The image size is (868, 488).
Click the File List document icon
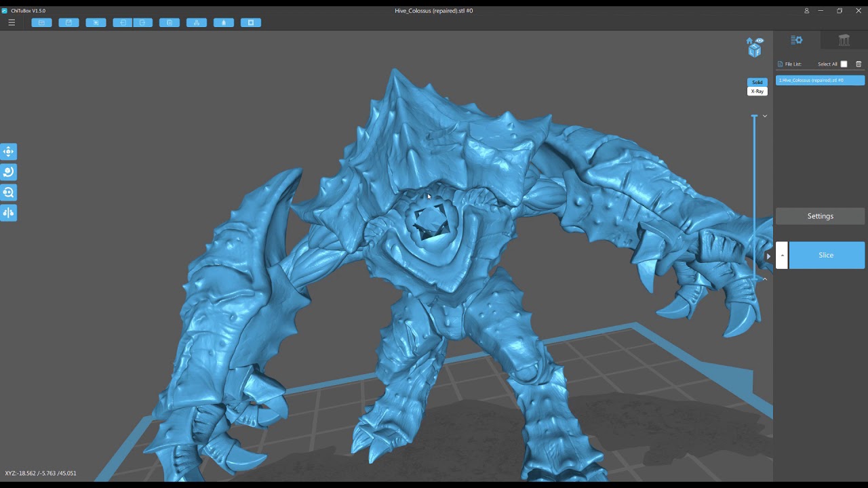[x=780, y=64]
